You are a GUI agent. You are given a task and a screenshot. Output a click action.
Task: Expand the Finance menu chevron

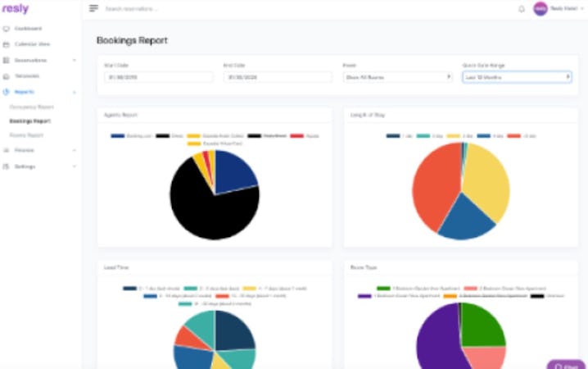point(75,150)
